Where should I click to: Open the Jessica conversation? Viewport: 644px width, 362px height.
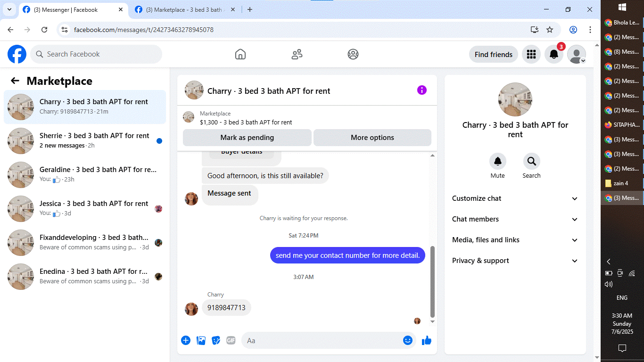(x=85, y=209)
